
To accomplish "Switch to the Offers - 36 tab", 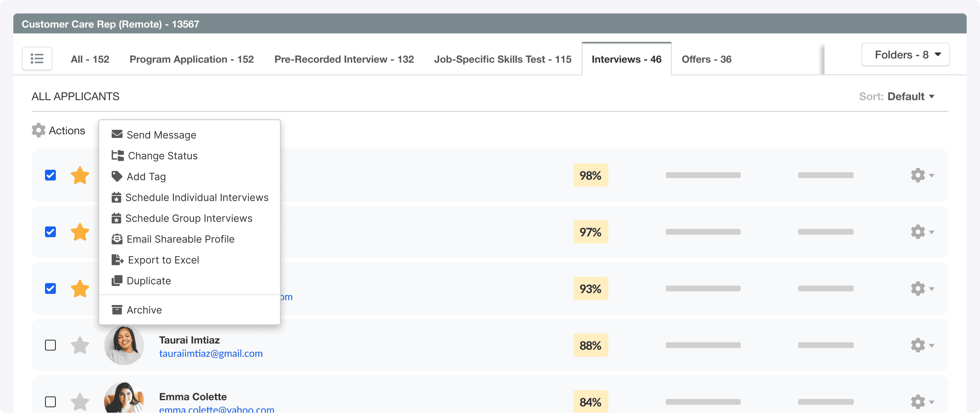I will coord(706,59).
